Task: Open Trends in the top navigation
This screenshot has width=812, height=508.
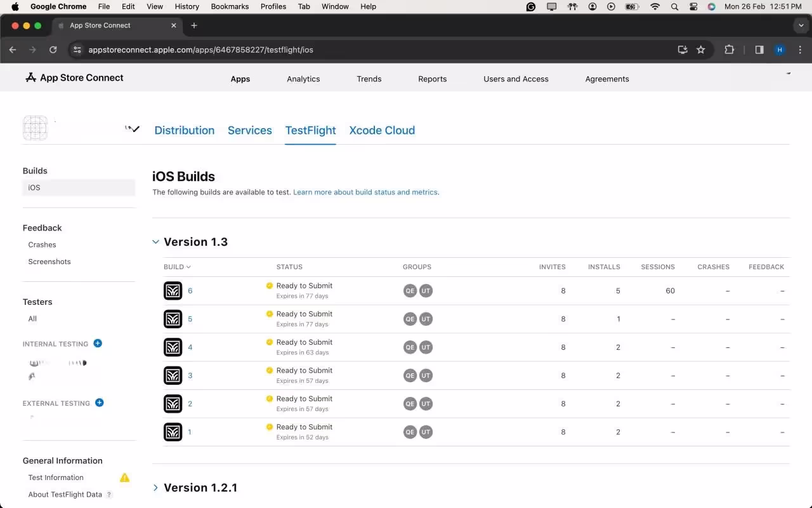Action: point(369,79)
